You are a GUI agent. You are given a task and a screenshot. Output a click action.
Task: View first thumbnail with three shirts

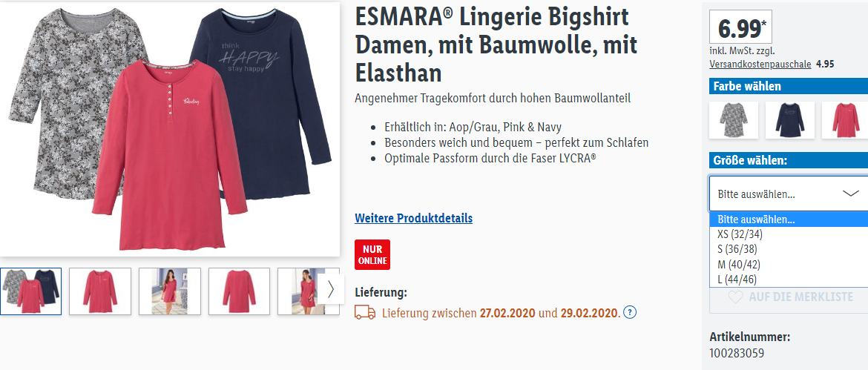click(30, 291)
